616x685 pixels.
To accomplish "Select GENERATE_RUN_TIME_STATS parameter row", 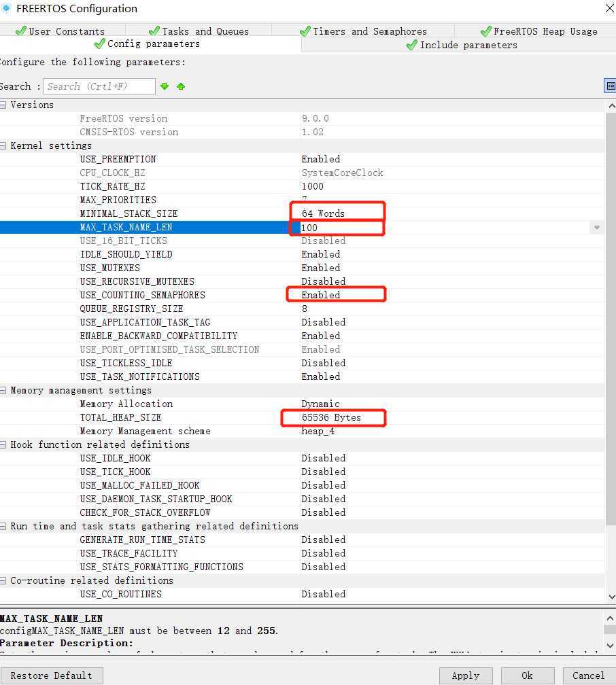I will 303,540.
